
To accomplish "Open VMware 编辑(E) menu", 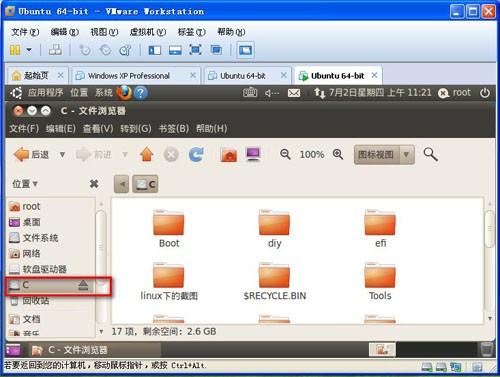I will [64, 32].
